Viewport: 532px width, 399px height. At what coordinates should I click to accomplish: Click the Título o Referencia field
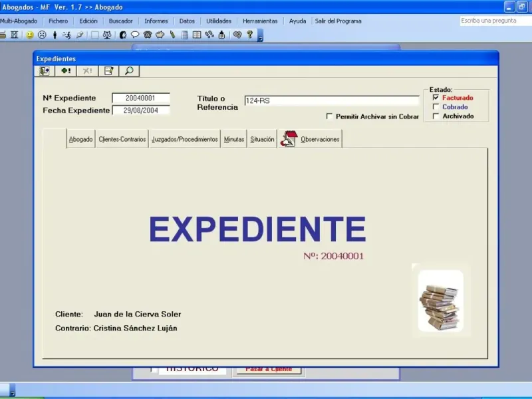pos(332,100)
